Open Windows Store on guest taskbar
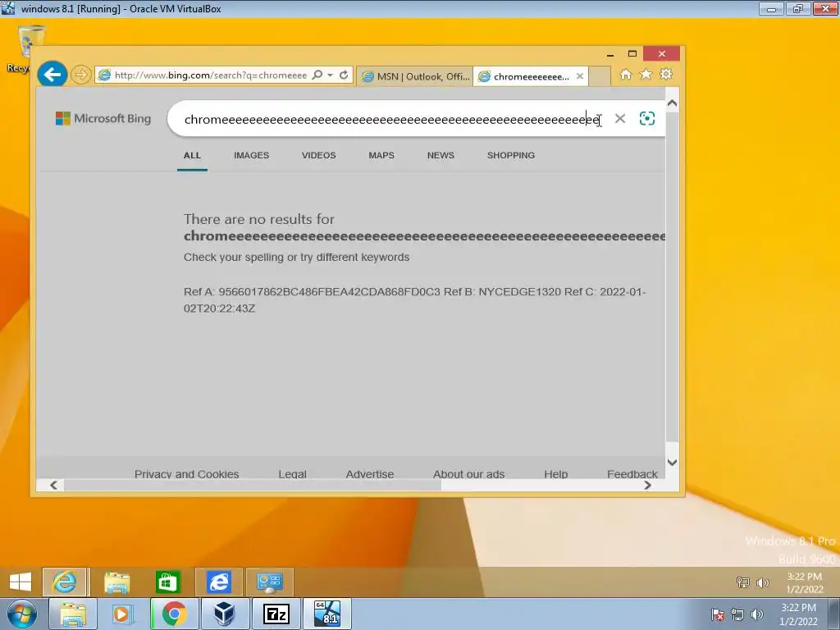This screenshot has height=630, width=840. [167, 582]
